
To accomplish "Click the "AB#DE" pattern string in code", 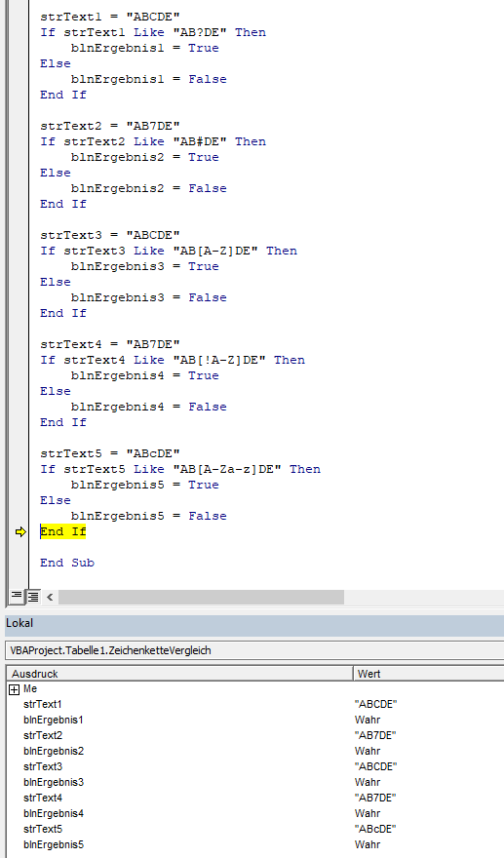I will [200, 141].
